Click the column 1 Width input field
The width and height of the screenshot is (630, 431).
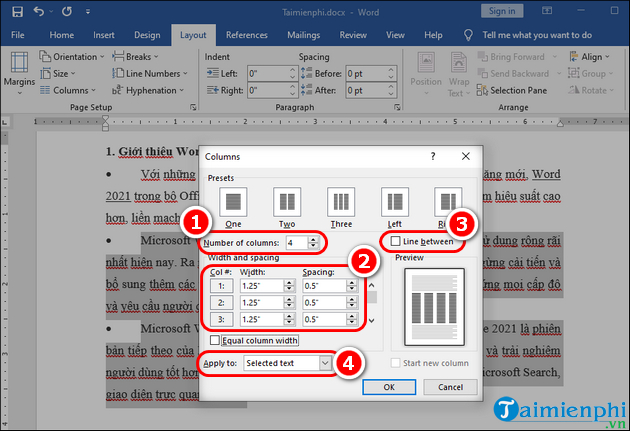pos(260,286)
